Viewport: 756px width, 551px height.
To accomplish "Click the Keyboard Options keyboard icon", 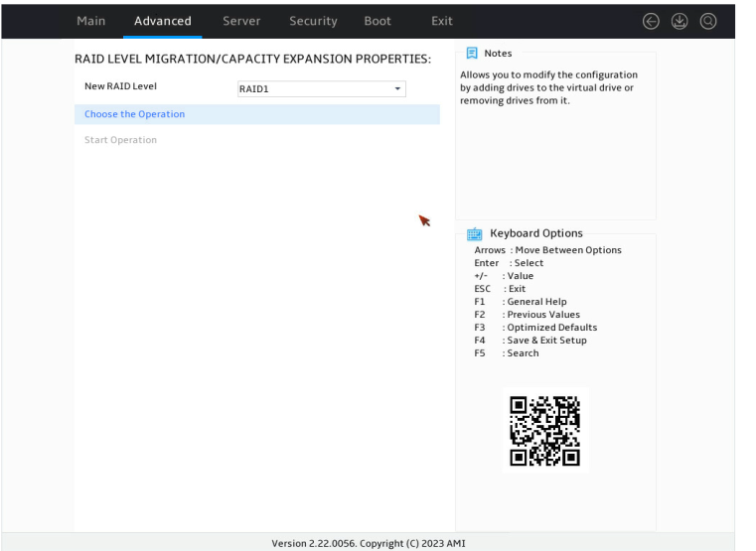I will pyautogui.click(x=475, y=233).
